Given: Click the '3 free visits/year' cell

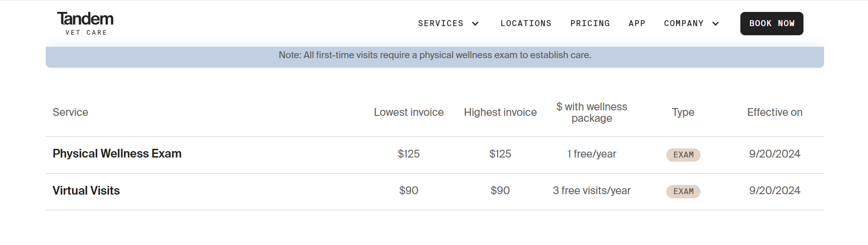Looking at the screenshot, I should pos(592,191).
